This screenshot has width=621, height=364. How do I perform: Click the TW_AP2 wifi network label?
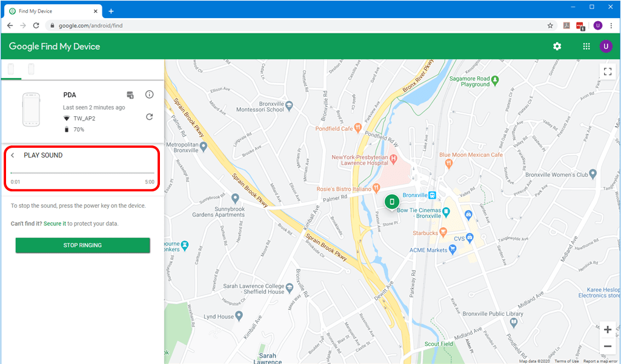point(84,119)
